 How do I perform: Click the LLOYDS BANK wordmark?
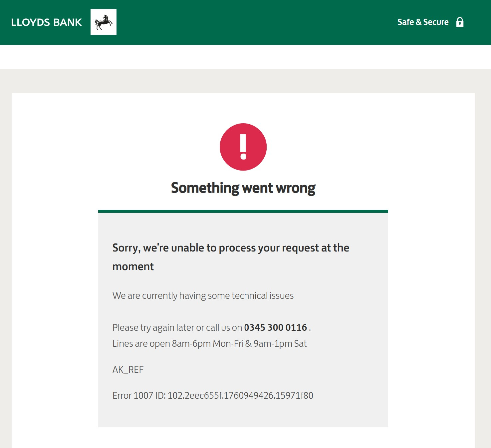tap(46, 22)
